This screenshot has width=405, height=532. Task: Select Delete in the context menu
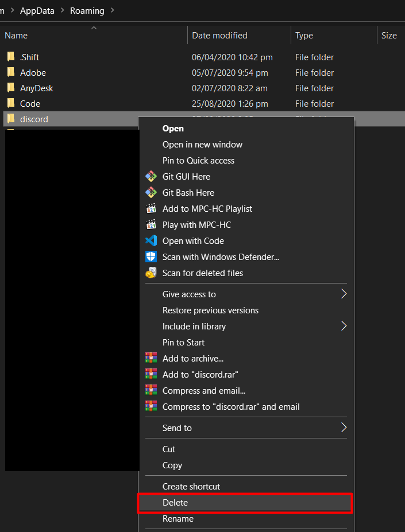coord(245,503)
